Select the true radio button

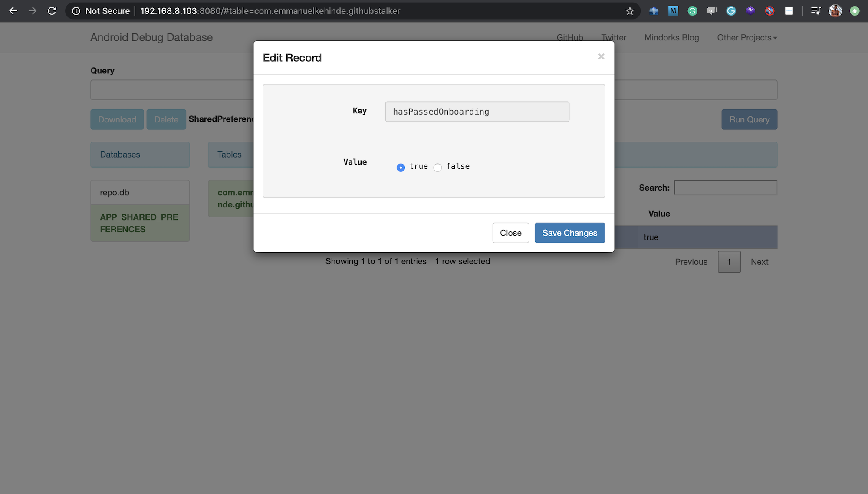(401, 167)
